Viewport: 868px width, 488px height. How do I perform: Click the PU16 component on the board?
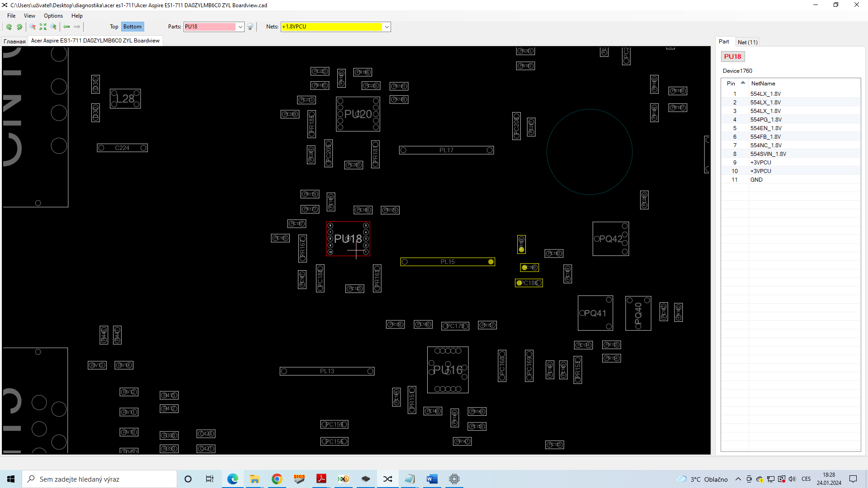(448, 370)
